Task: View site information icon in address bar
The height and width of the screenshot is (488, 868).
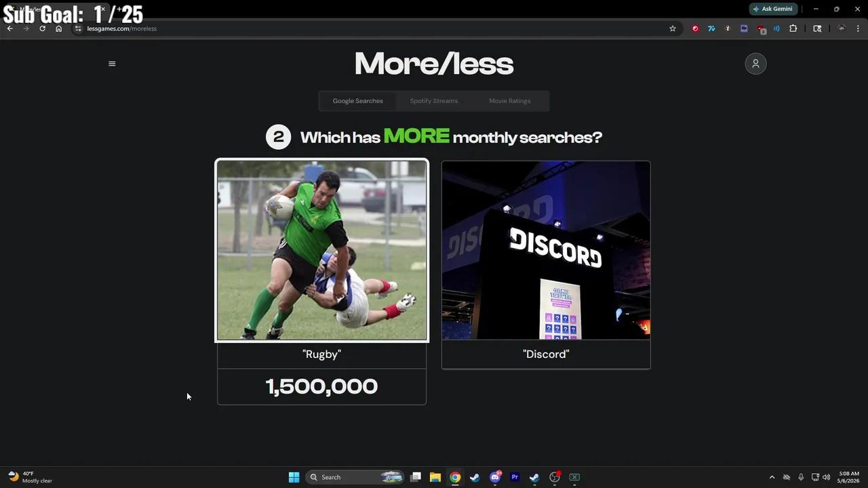Action: click(78, 28)
